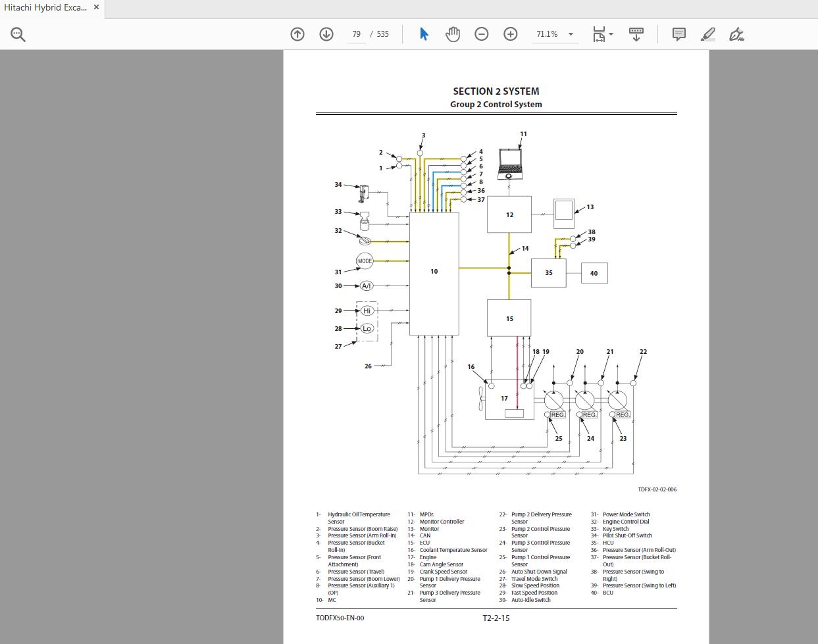The image size is (818, 644).
Task: Click page label T2-2-15
Action: pyautogui.click(x=496, y=618)
